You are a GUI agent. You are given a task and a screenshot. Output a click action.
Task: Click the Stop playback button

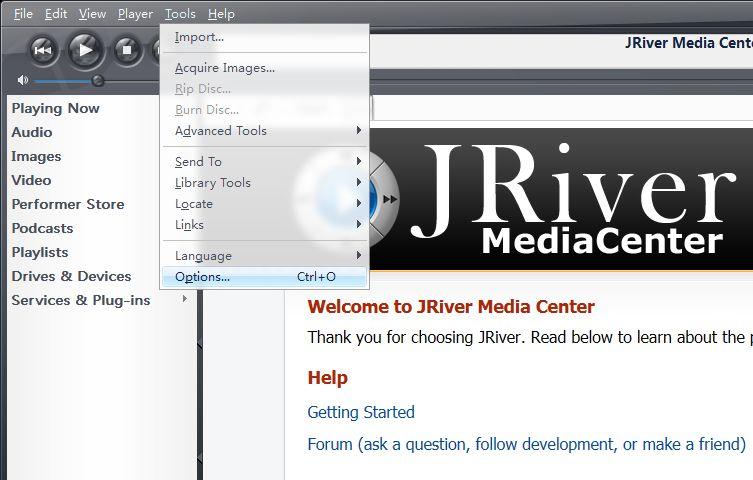coord(127,50)
